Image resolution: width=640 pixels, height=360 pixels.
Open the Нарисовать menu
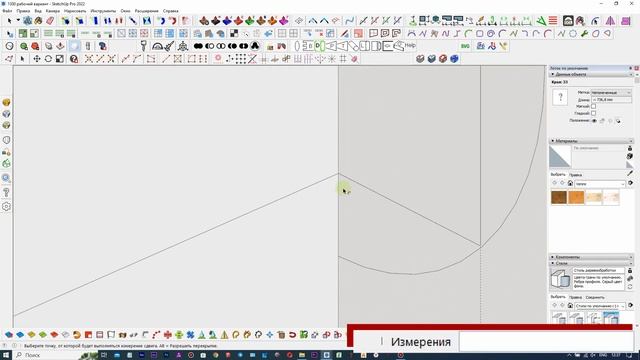click(75, 11)
